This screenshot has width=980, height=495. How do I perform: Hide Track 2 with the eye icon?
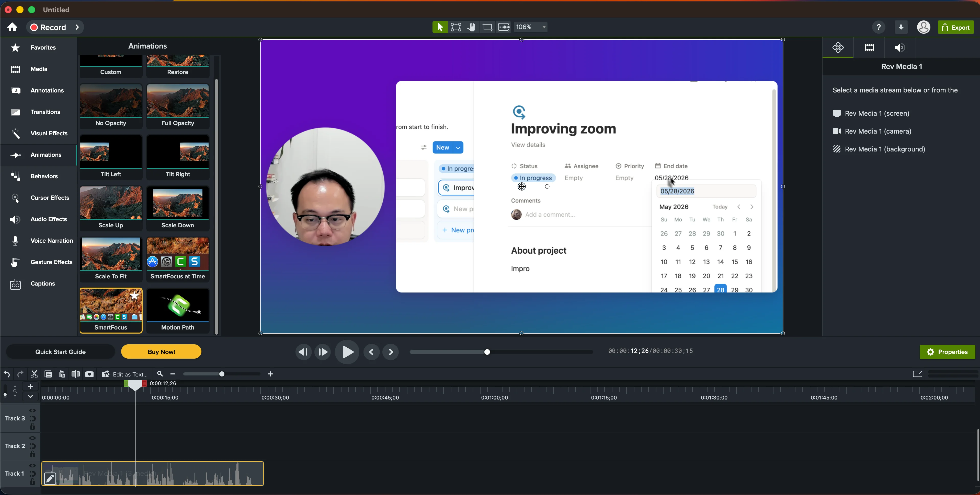pos(32,438)
